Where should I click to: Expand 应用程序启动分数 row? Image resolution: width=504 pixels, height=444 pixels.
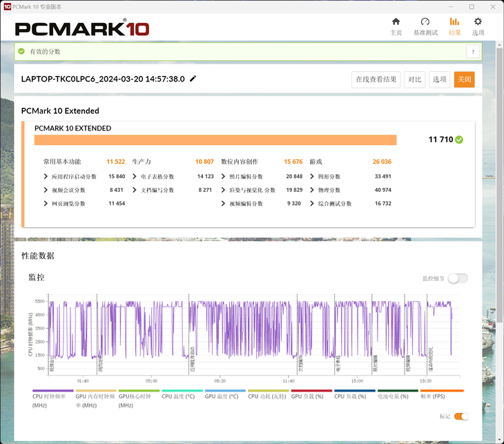(46, 176)
